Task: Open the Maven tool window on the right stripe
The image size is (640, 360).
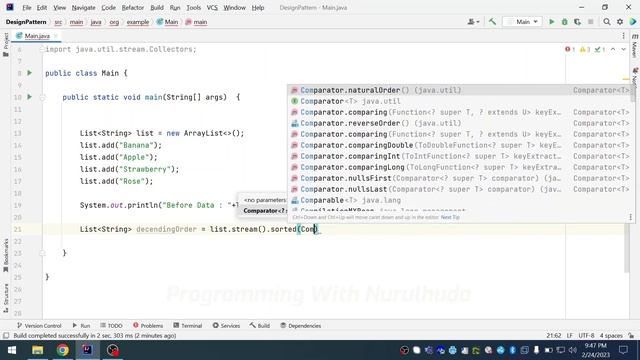Action: 634,46
